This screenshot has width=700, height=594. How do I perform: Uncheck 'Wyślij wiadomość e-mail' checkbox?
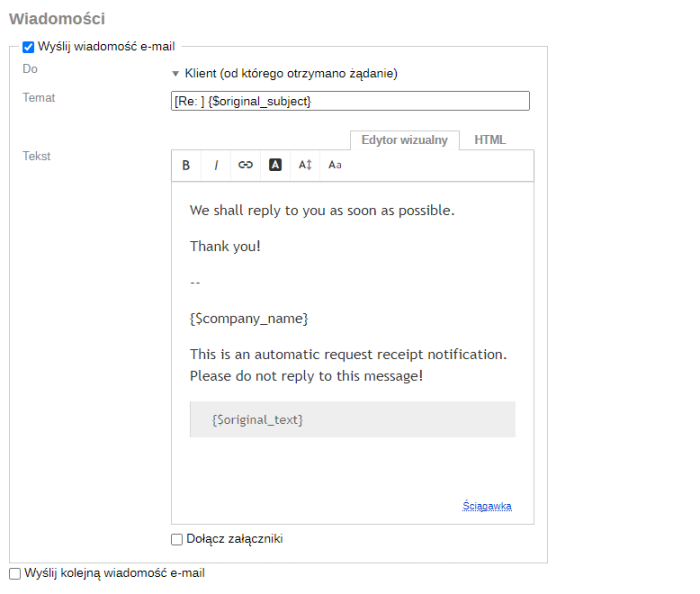[28, 47]
